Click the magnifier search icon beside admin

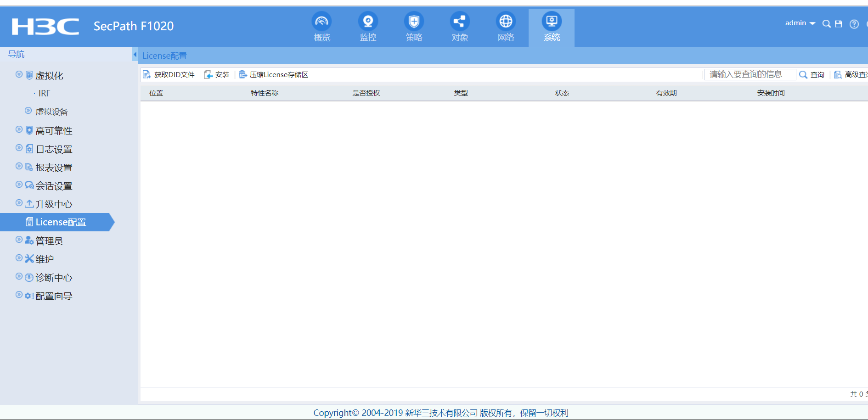[x=826, y=24]
